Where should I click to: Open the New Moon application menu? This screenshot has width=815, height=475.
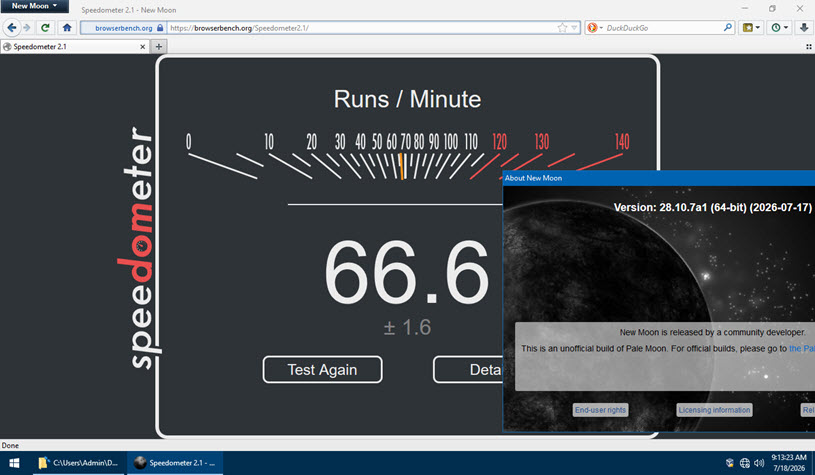coord(34,6)
